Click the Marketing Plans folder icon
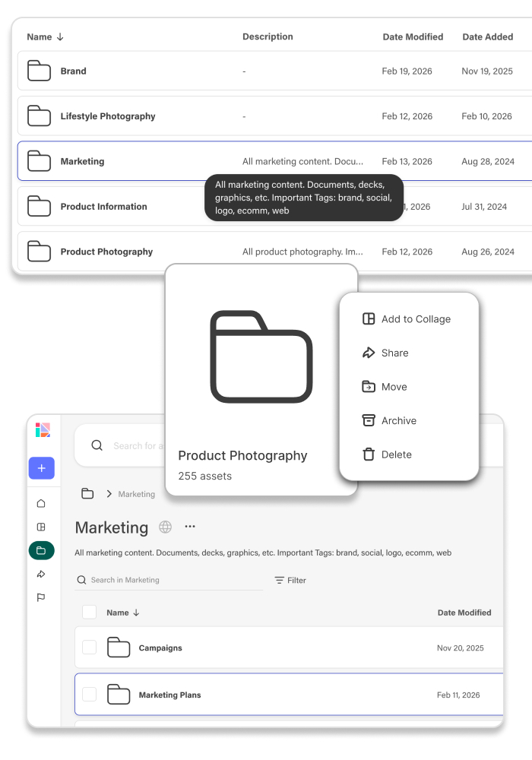Viewport: 532px width, 760px height. tap(119, 694)
